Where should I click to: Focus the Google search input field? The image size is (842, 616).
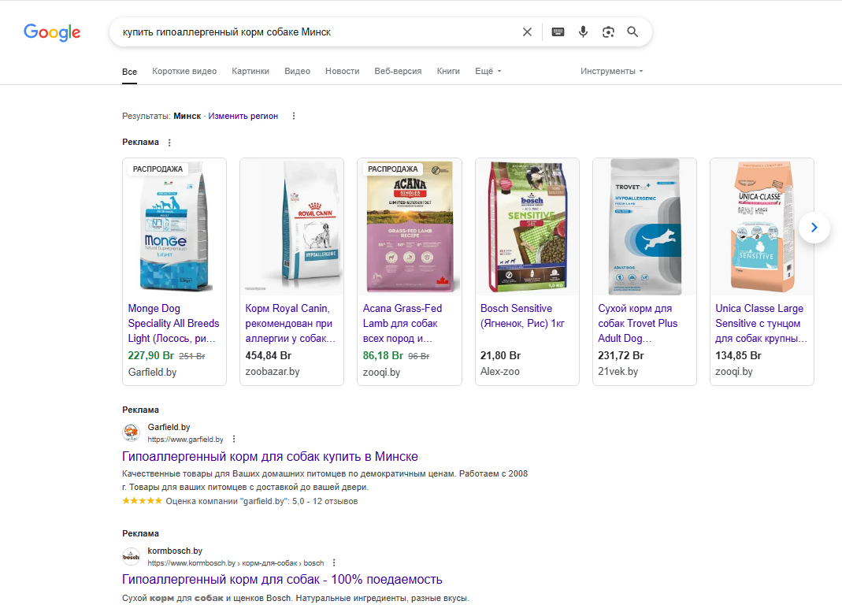pos(317,32)
